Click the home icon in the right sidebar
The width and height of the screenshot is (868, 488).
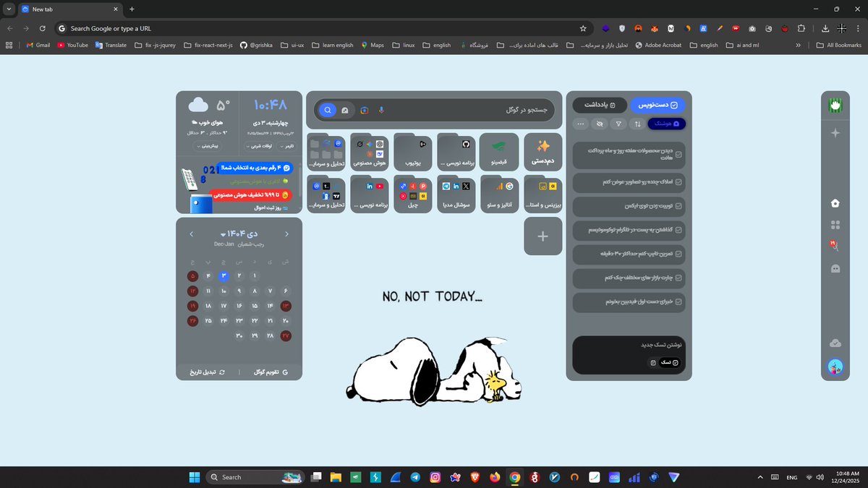pos(835,203)
